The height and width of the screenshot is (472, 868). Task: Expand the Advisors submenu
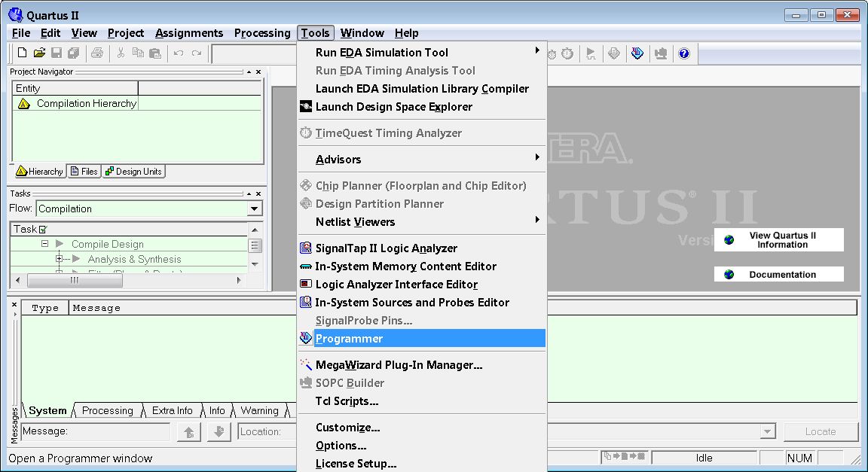click(537, 157)
